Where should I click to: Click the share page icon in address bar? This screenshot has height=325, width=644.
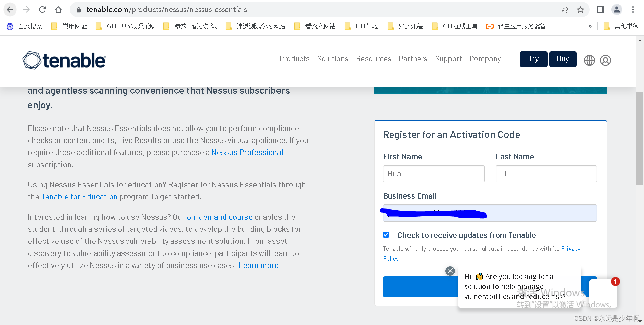564,10
